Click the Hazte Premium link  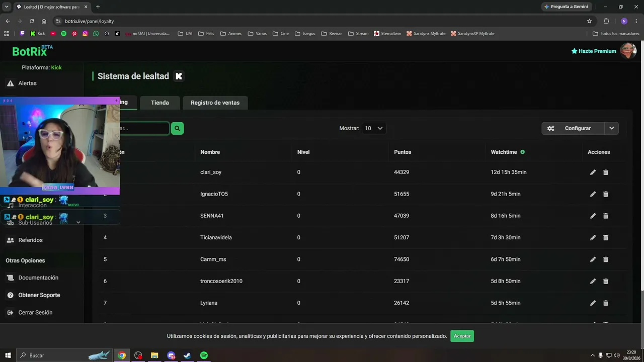click(x=594, y=51)
